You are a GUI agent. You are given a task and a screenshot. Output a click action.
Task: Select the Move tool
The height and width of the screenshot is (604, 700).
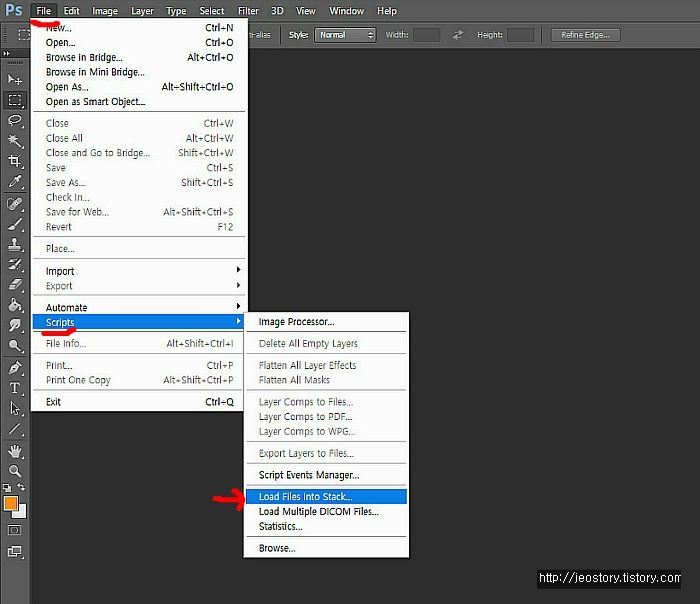coord(15,79)
